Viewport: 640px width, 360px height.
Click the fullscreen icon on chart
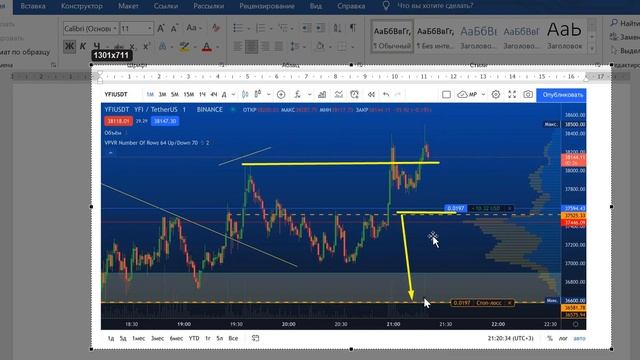coord(512,95)
